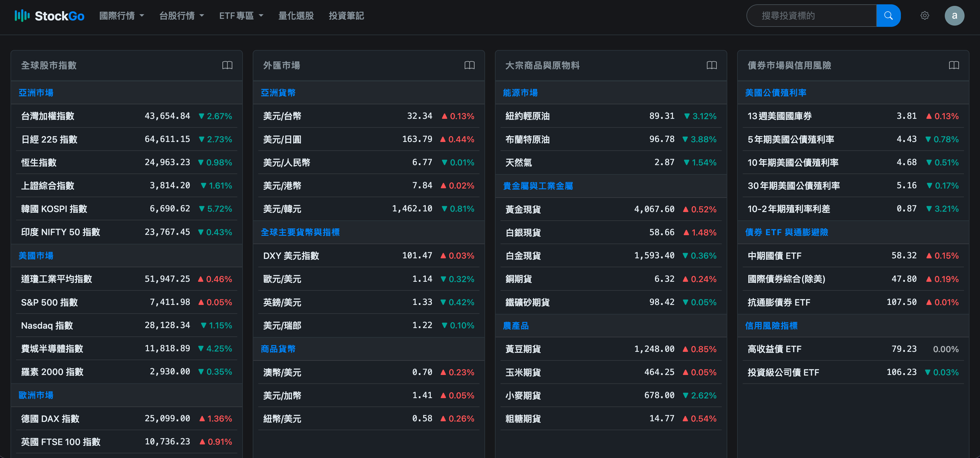980x458 pixels.
Task: Open book icon in 外匯市場 panel
Action: click(470, 65)
